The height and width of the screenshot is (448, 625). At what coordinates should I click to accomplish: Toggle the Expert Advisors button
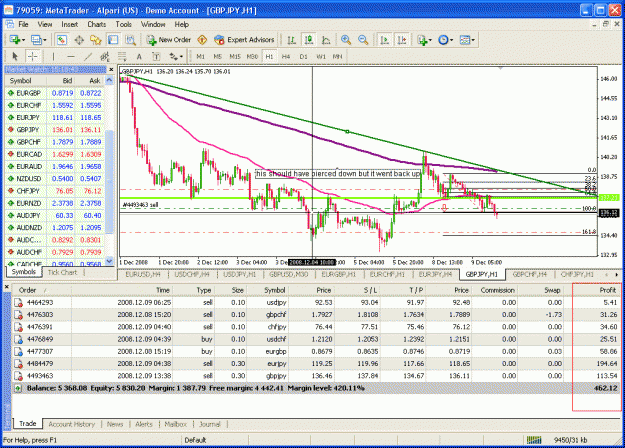(244, 40)
